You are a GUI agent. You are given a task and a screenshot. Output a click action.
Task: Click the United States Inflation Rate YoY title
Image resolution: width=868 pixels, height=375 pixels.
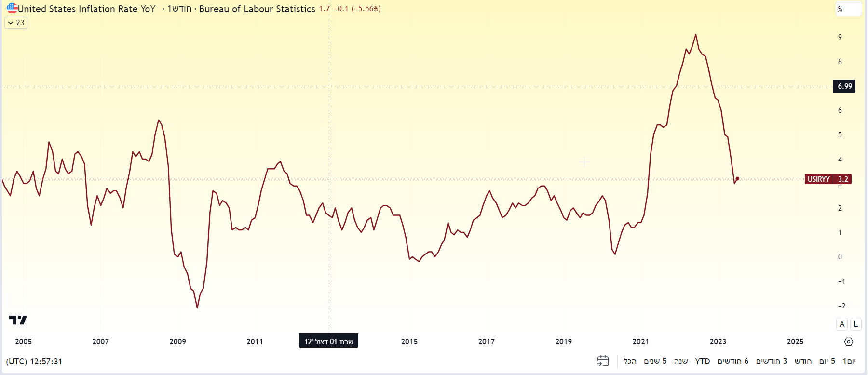87,9
